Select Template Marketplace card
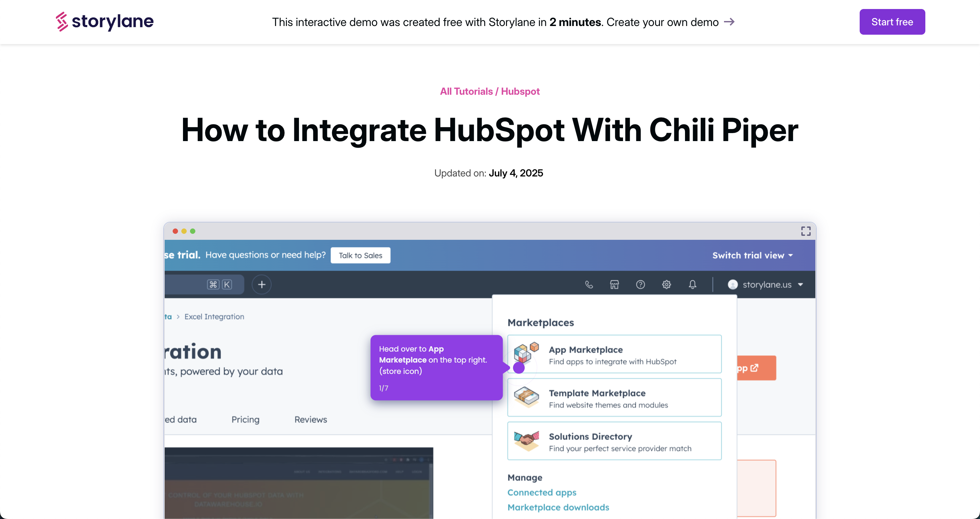Viewport: 980px width, 519px height. point(614,398)
